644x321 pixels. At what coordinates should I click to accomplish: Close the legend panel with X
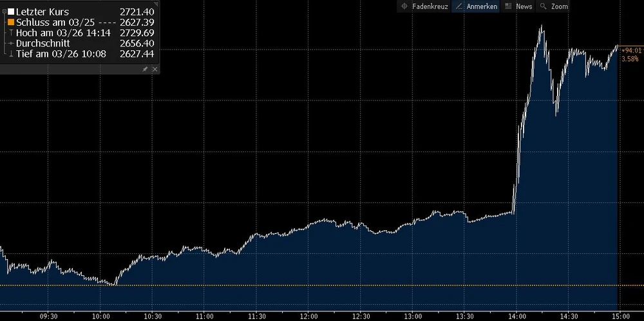click(x=155, y=69)
